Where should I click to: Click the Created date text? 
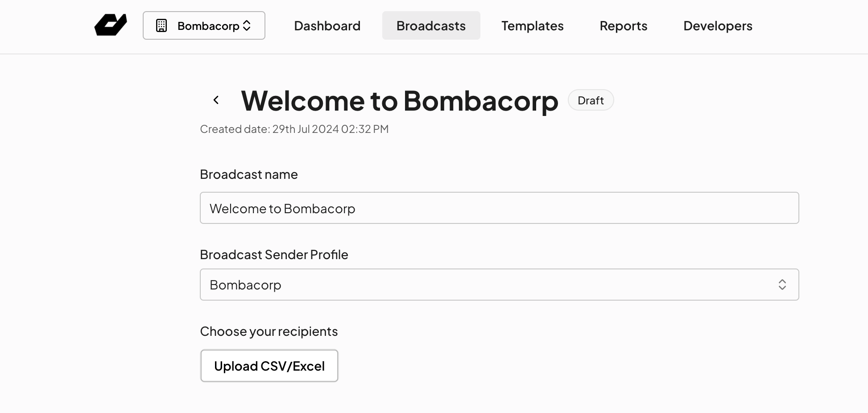click(x=294, y=129)
